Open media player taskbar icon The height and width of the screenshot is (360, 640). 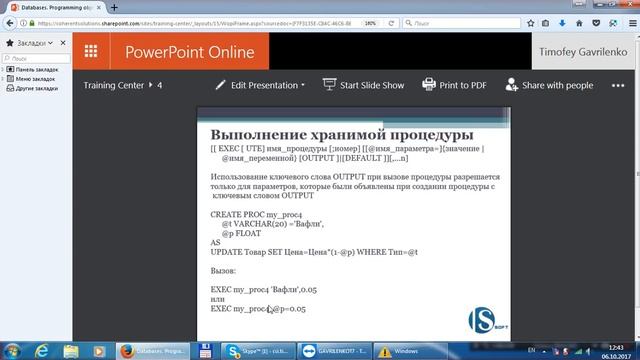coord(99,351)
